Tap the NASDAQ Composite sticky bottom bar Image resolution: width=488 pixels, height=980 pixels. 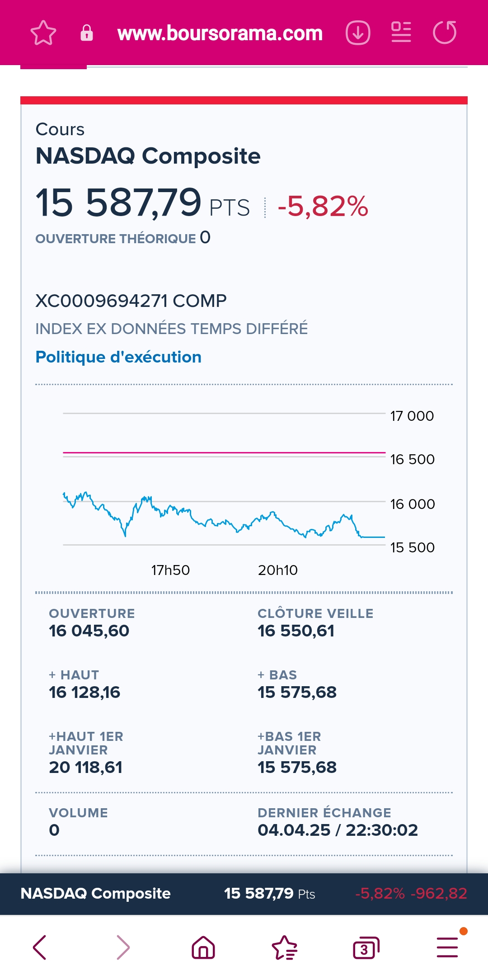point(244,894)
